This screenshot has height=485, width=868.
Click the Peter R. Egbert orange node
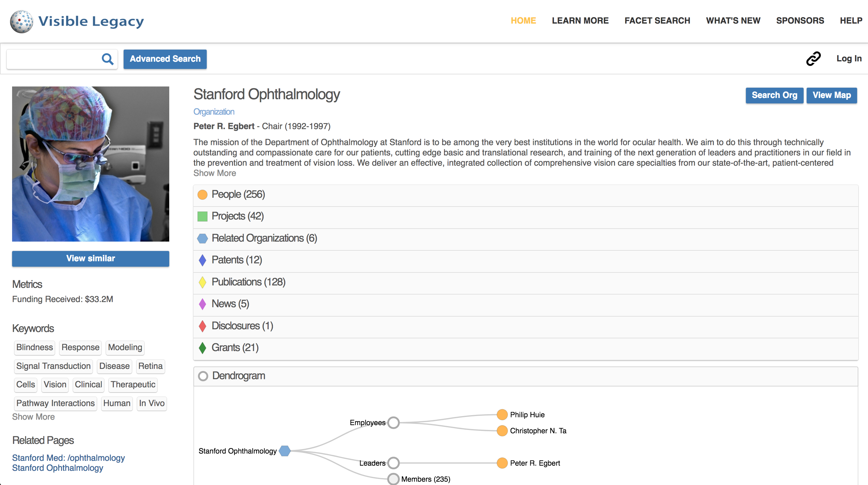click(502, 463)
